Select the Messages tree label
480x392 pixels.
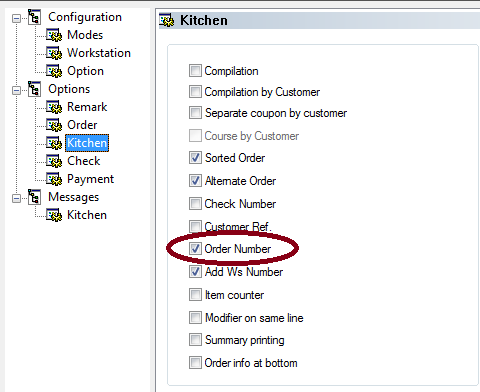tap(74, 197)
